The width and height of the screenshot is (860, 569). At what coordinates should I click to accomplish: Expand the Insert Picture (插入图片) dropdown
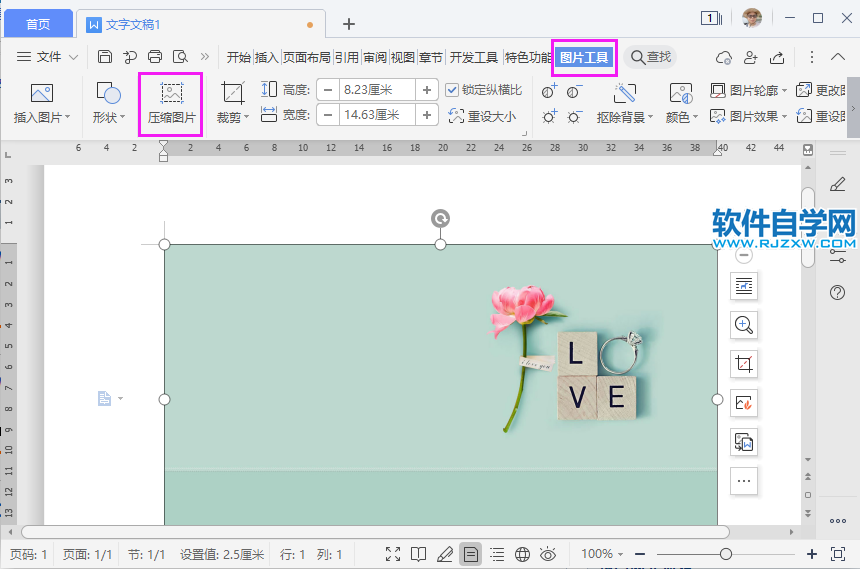pos(42,118)
